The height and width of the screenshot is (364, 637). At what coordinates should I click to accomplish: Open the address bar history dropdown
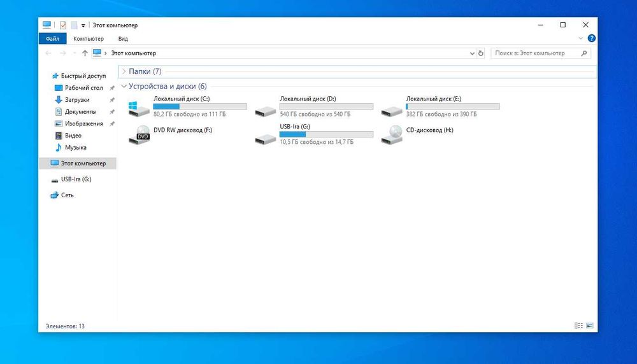tap(472, 53)
